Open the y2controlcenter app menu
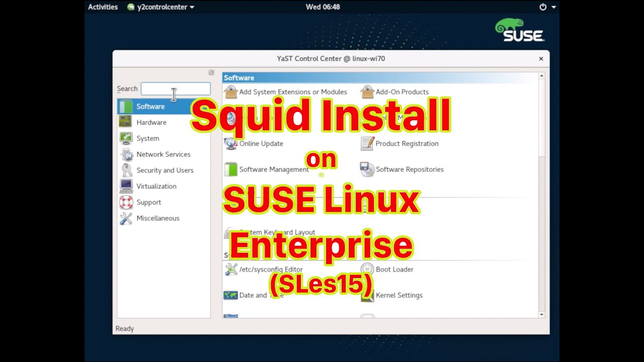Viewport: 644px width, 362px height. tap(160, 7)
